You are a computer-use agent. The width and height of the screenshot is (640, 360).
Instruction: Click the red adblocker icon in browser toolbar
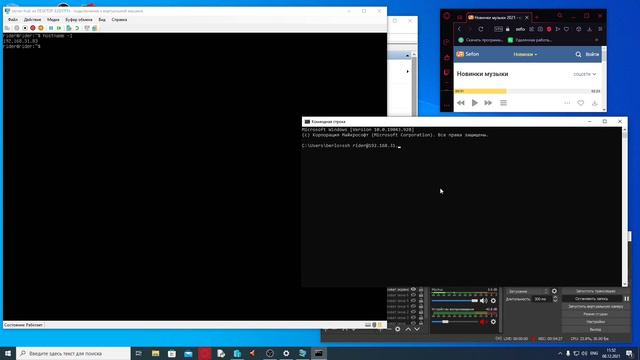(549, 29)
